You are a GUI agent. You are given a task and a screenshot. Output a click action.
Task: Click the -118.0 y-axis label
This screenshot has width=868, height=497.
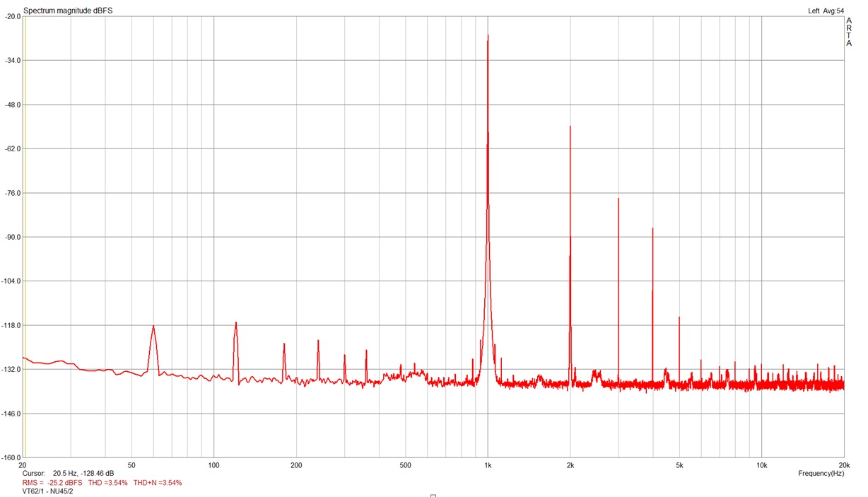11,325
